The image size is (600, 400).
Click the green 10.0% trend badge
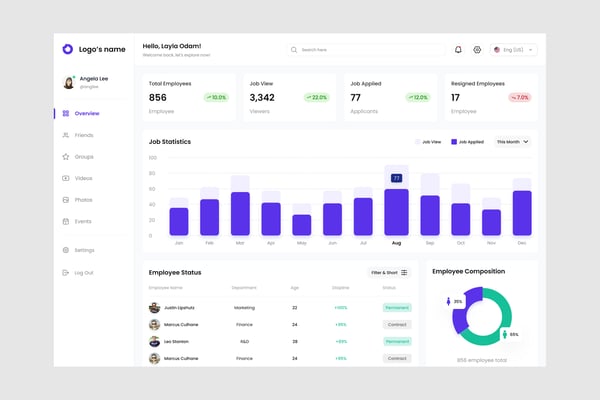point(216,98)
